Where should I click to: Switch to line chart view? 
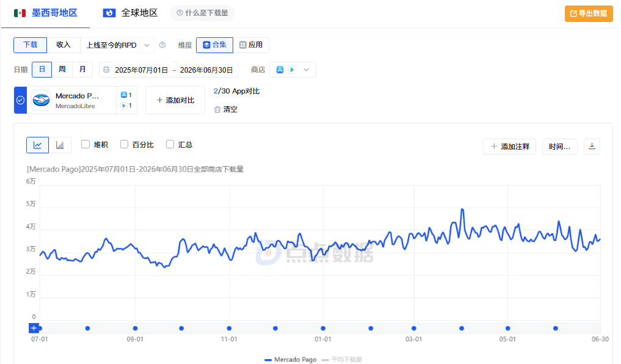click(38, 145)
